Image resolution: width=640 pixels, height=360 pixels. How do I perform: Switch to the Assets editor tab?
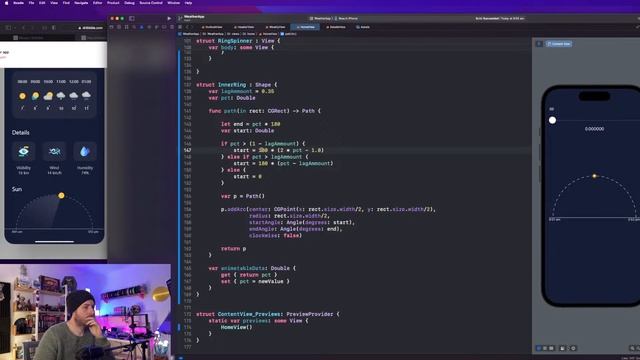click(363, 27)
